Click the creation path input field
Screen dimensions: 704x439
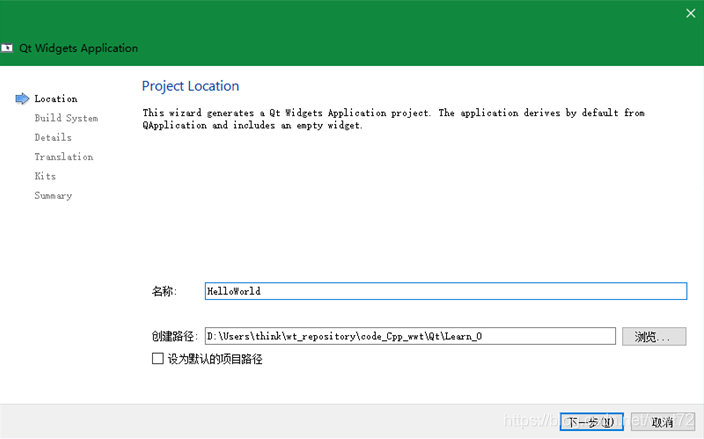410,336
